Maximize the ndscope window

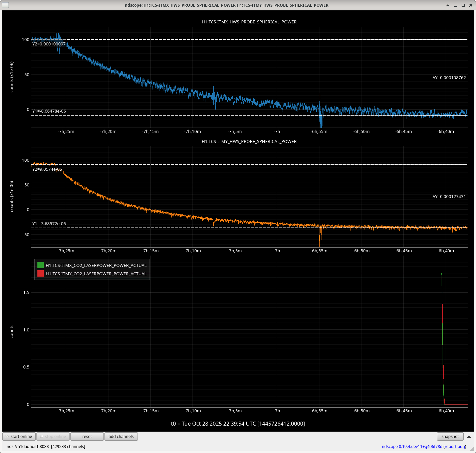(463, 5)
